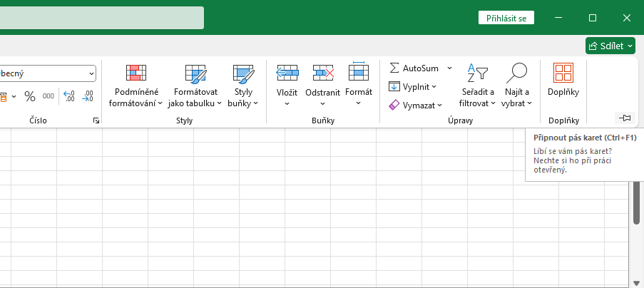Expand dropdown arrow under Vložit
644x288 pixels.
287,104
